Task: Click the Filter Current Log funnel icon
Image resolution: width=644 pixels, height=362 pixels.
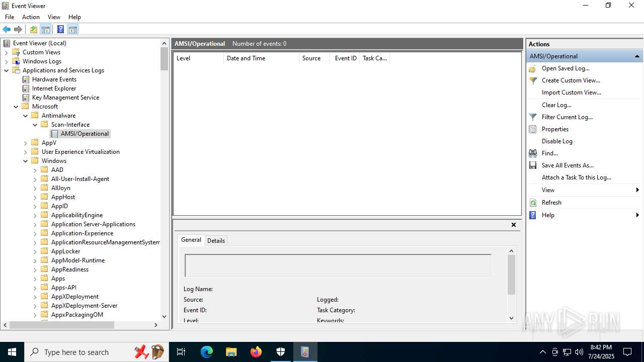Action: (x=533, y=117)
